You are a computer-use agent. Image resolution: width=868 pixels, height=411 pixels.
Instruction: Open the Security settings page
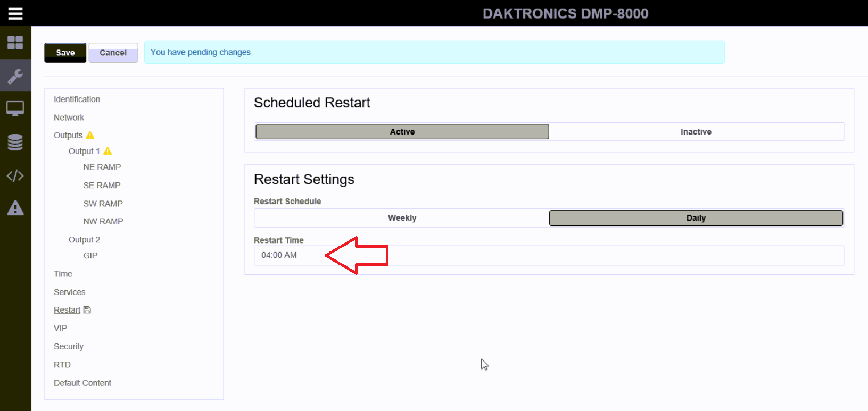pos(69,347)
